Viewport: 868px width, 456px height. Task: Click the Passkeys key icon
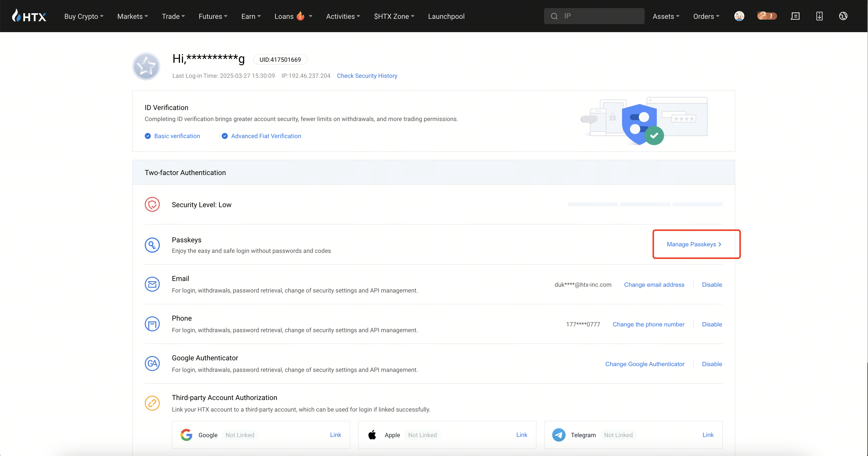tap(152, 245)
